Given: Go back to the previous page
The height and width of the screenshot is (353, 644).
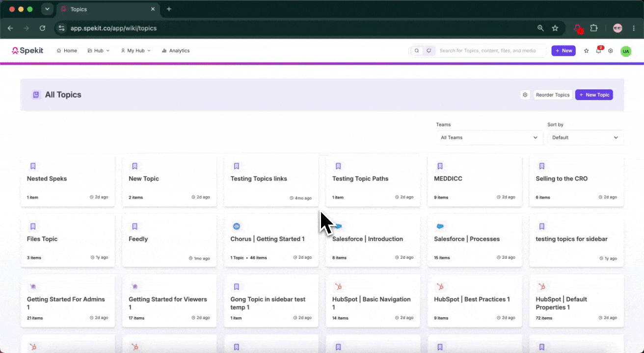Looking at the screenshot, I should 10,28.
